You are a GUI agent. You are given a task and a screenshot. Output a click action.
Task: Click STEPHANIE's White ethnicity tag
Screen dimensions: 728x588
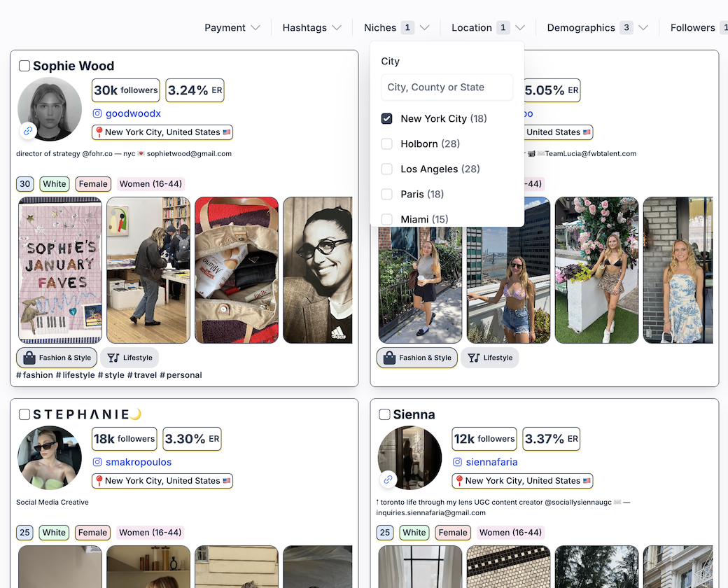[x=54, y=532]
